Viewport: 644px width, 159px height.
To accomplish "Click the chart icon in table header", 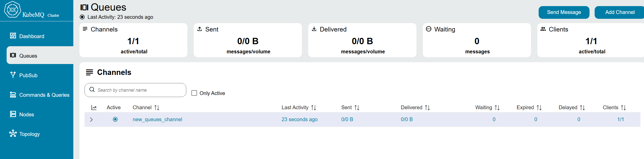I will point(94,108).
